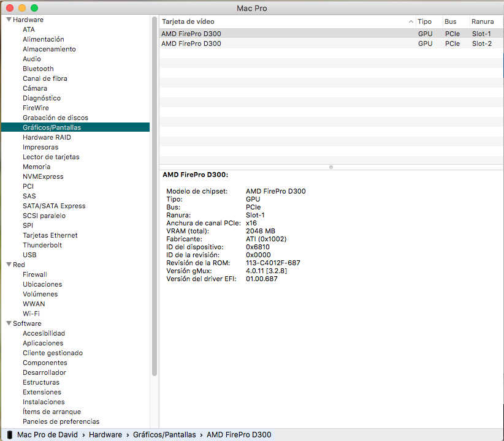Click the Ranura column header
504x441 pixels.
point(483,22)
